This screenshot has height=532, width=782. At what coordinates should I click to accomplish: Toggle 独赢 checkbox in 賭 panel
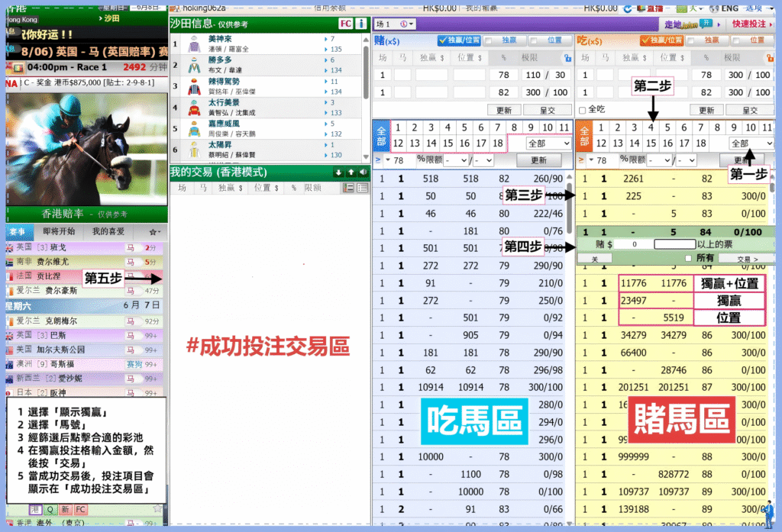[x=488, y=40]
